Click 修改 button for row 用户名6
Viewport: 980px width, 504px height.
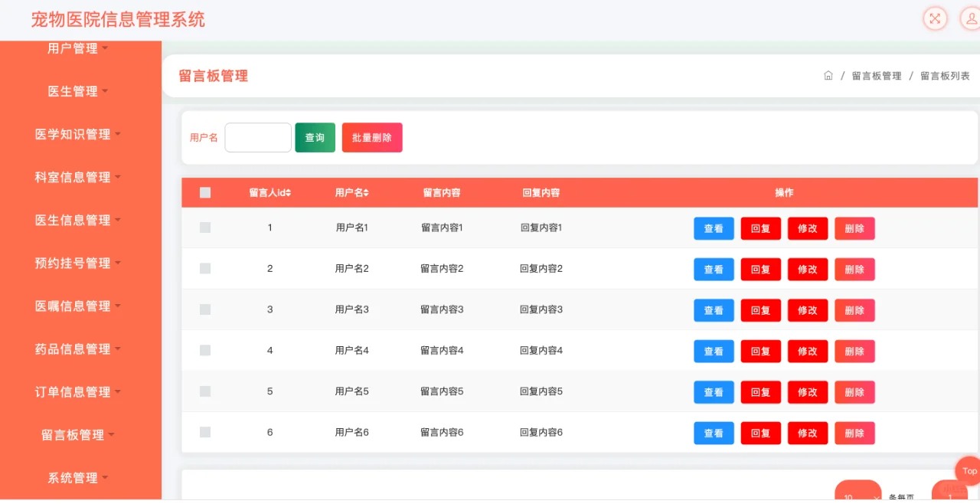pyautogui.click(x=808, y=433)
